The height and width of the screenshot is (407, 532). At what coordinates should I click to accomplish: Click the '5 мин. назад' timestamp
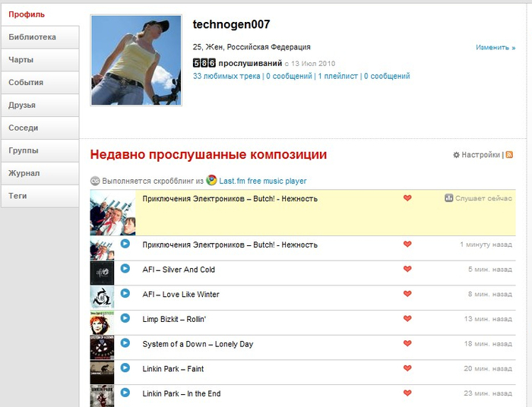coord(490,270)
